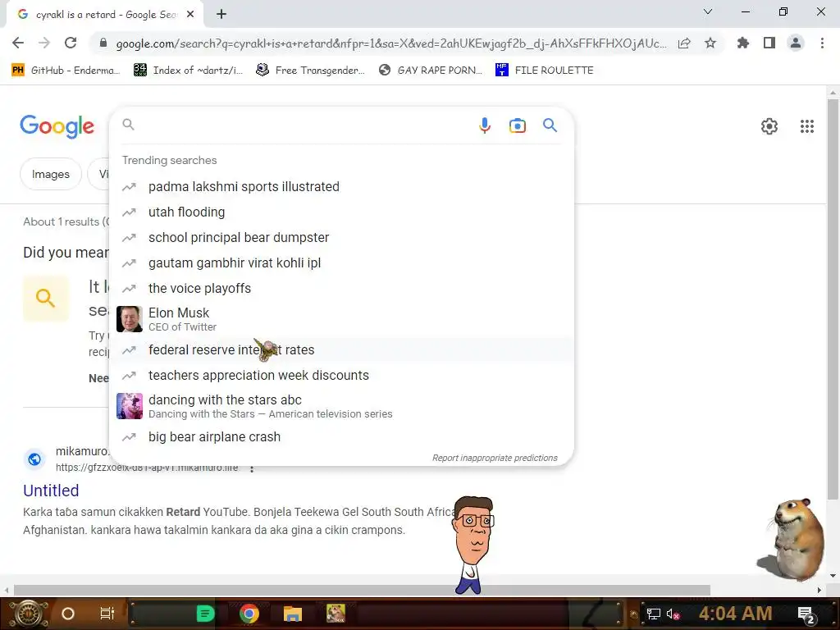
Task: Unmute via the volume tray icon
Action: (673, 614)
